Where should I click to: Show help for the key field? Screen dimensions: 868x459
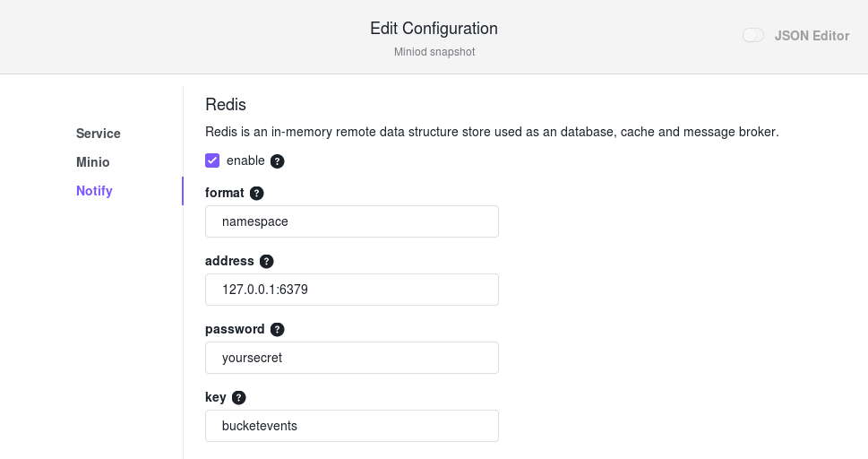pyautogui.click(x=238, y=398)
